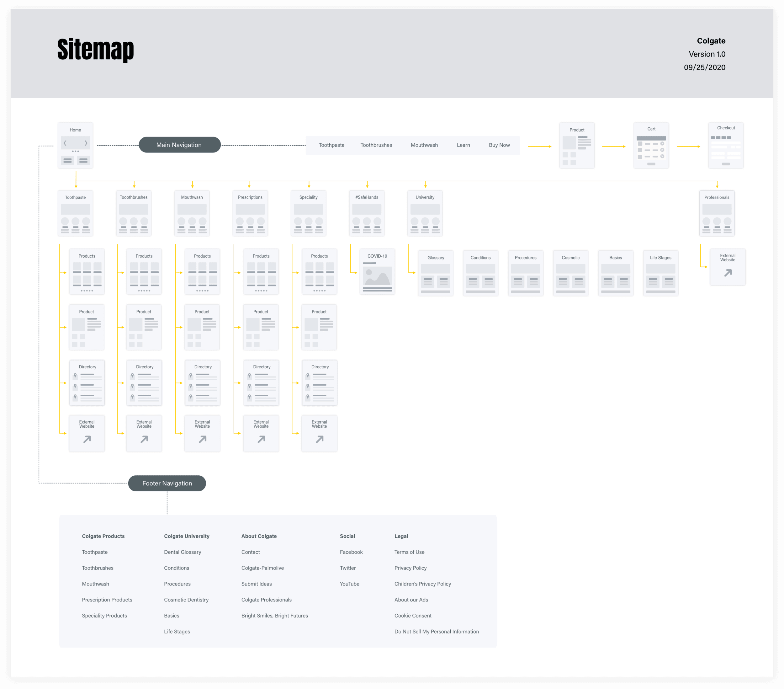
Task: Click Dental Glossary footer link
Action: click(x=183, y=552)
